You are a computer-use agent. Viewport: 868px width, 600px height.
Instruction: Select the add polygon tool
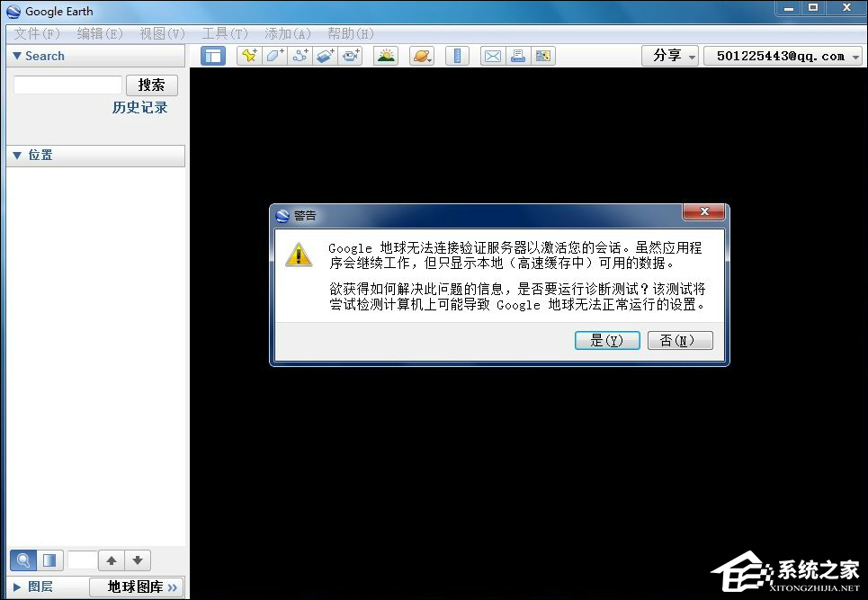(x=273, y=55)
